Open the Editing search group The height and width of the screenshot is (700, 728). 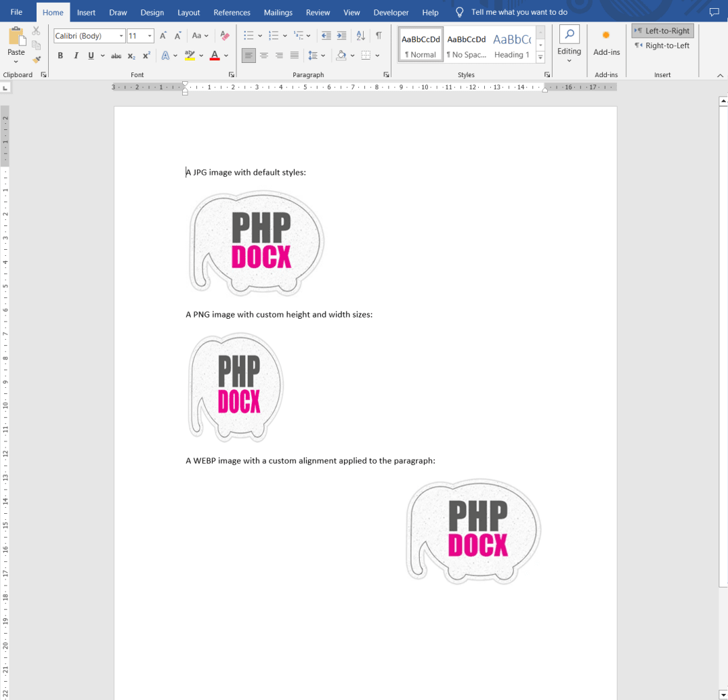tap(570, 44)
